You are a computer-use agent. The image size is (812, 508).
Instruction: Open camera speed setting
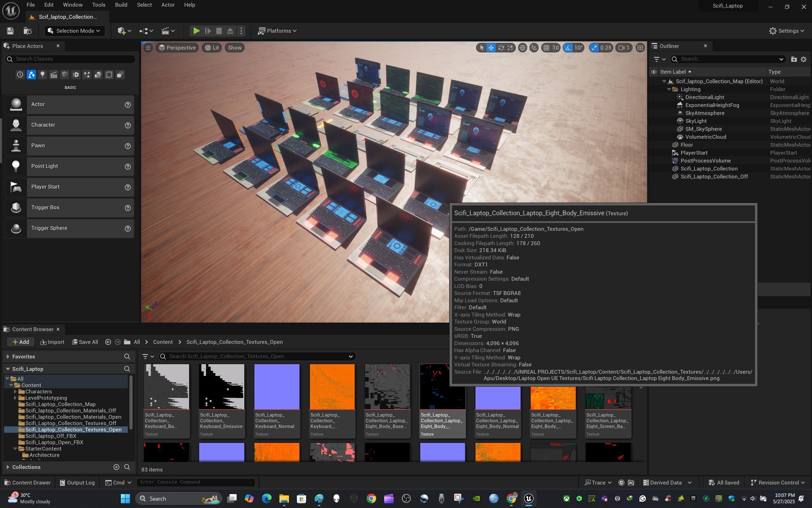(x=624, y=48)
